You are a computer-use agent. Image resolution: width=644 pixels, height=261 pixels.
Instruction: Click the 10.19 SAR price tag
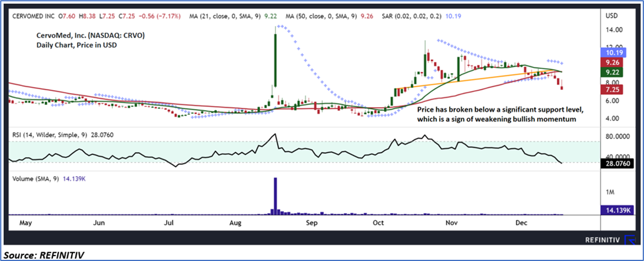(612, 52)
